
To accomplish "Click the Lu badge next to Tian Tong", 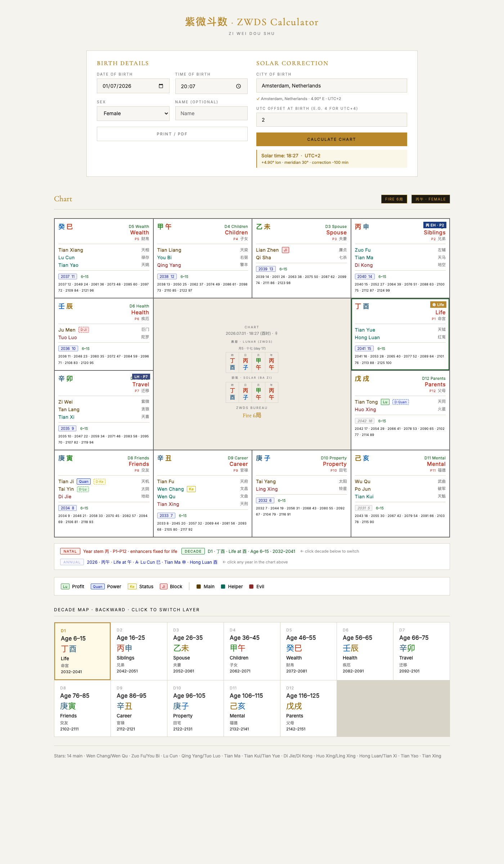I will (385, 402).
